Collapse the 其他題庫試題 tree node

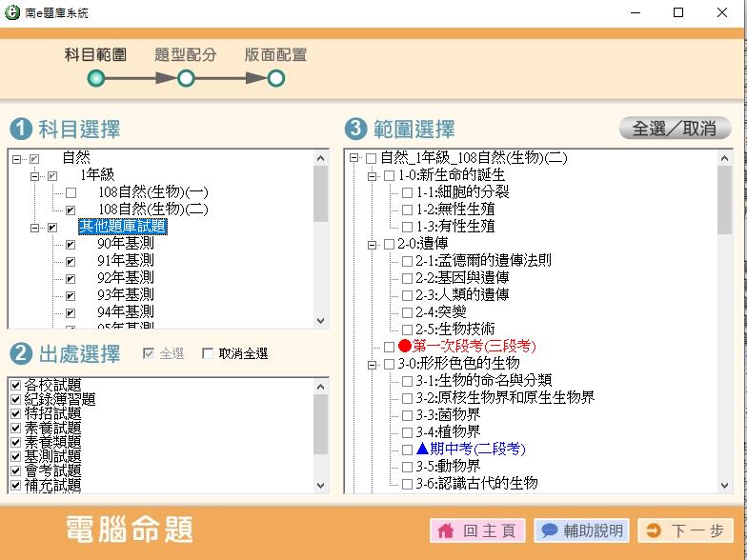(x=35, y=227)
